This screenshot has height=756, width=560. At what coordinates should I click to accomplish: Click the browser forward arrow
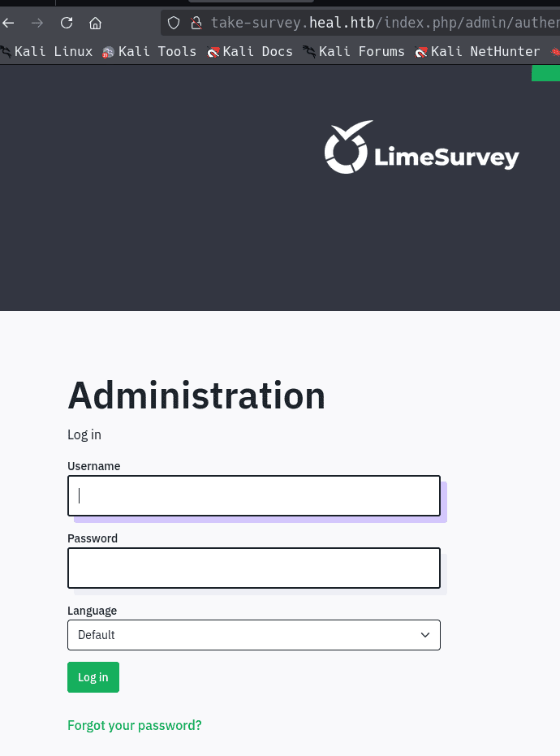(x=37, y=23)
